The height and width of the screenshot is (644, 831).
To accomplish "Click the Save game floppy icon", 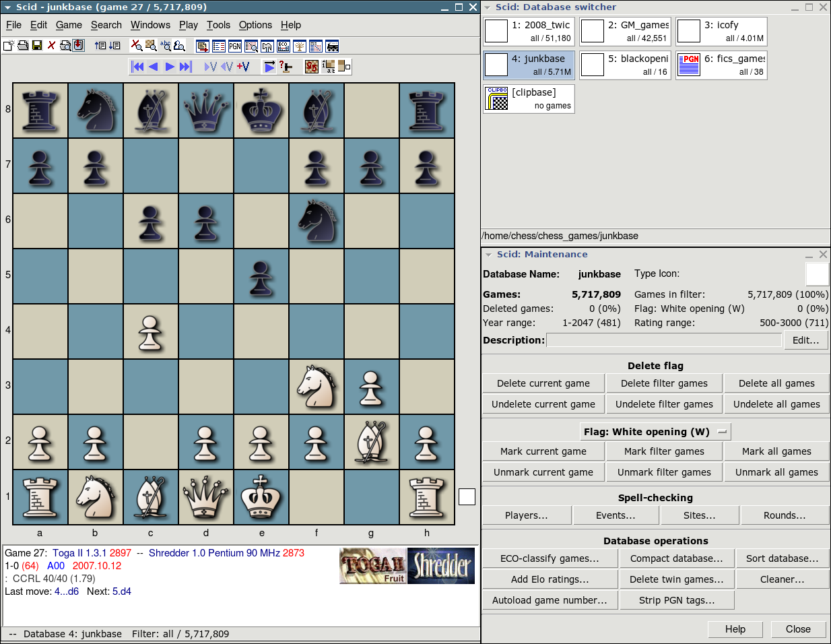I will click(x=37, y=46).
